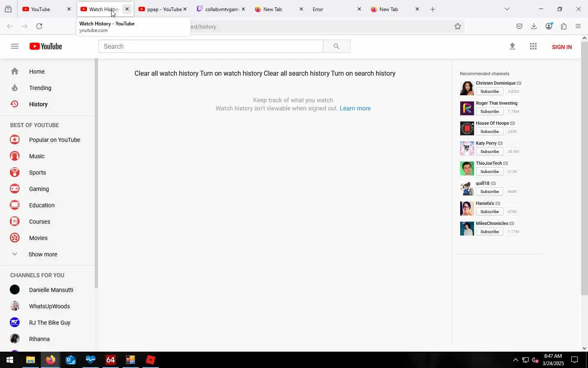588x368 pixels.
Task: Switch to the Error tab
Action: [x=336, y=9]
